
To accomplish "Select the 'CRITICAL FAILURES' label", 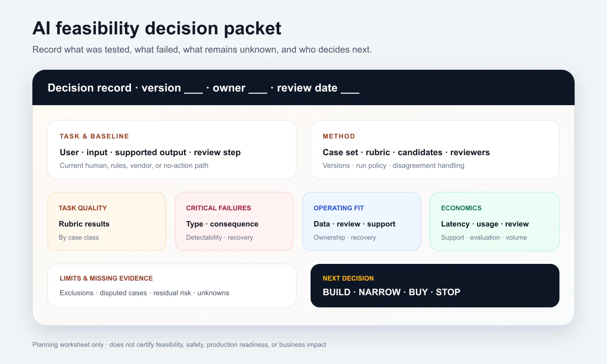I will pyautogui.click(x=219, y=208).
